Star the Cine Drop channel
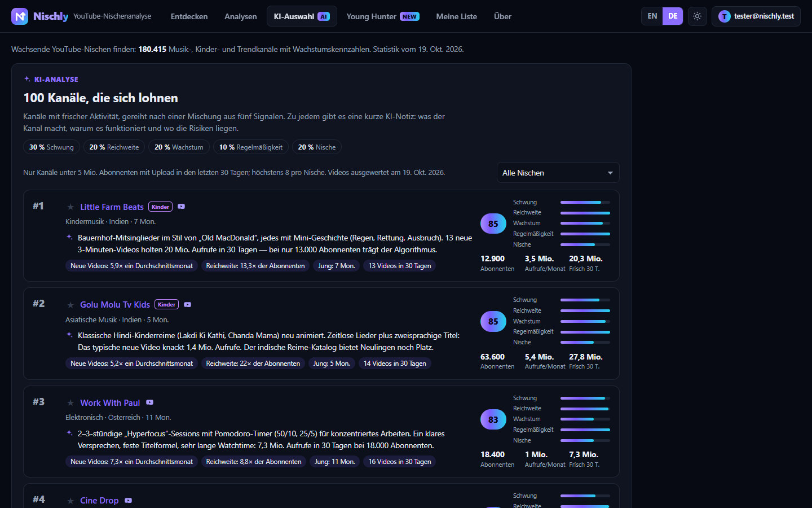812x508 pixels. click(x=70, y=501)
